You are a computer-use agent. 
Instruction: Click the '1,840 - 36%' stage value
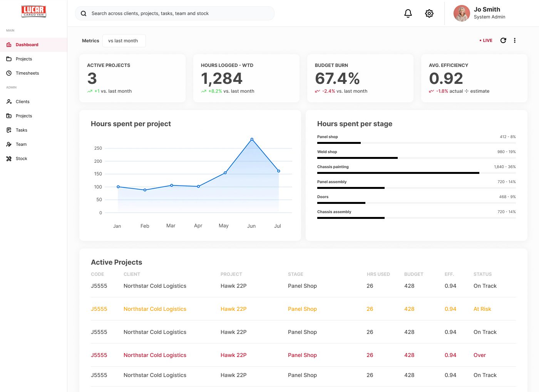pos(505,167)
